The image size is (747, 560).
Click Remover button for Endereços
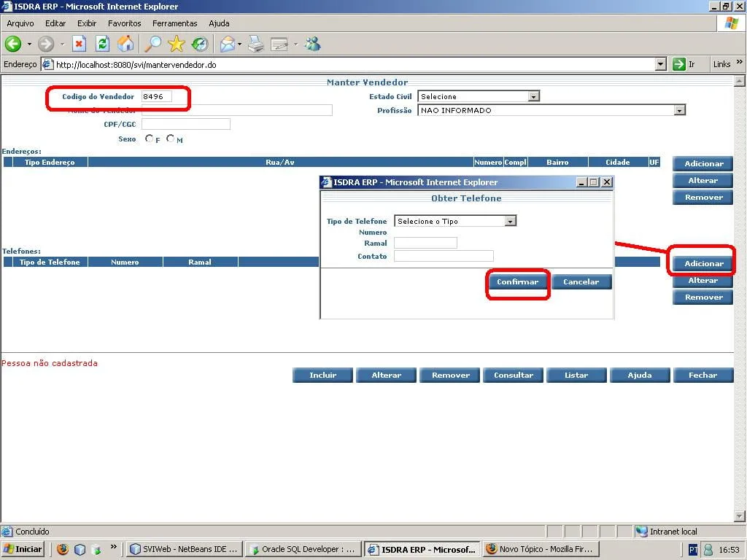(x=703, y=197)
